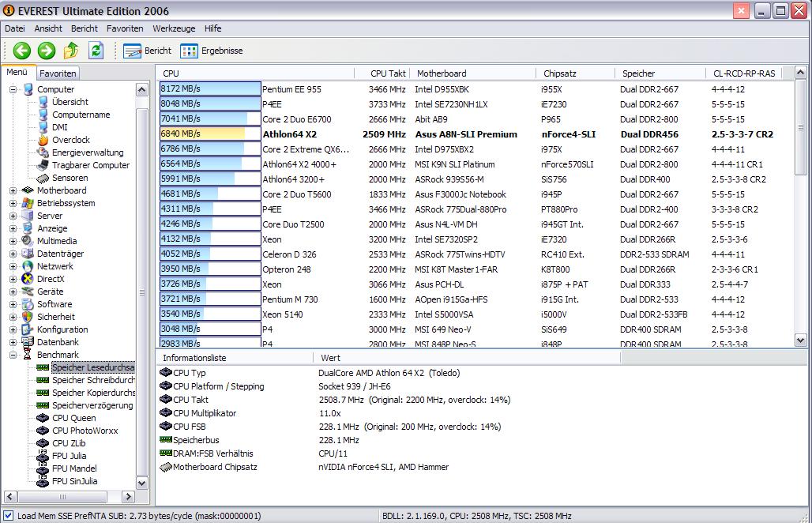Go up one level with the toolbar Up arrow

pyautogui.click(x=71, y=51)
